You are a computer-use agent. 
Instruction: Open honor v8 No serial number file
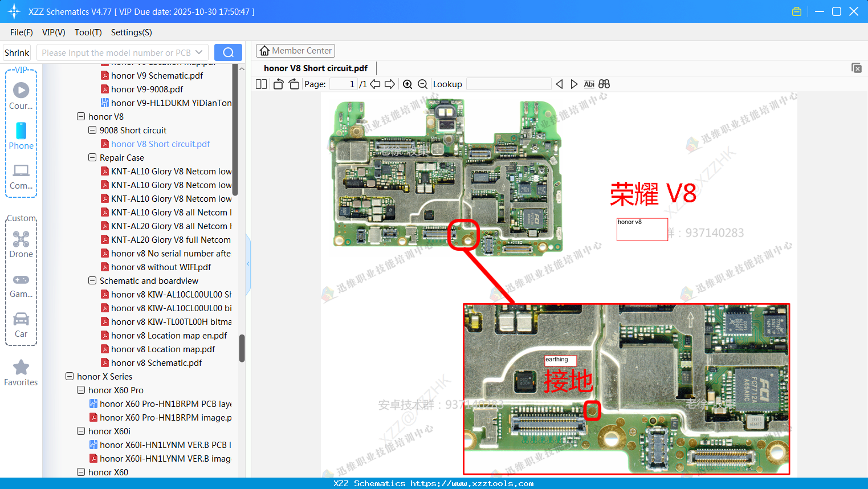tap(166, 254)
